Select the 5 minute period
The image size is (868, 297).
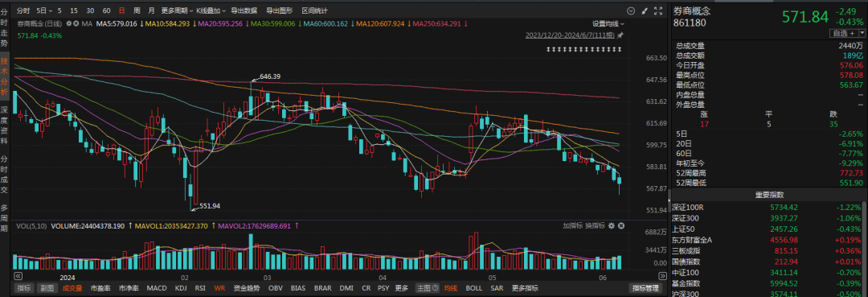click(x=59, y=10)
